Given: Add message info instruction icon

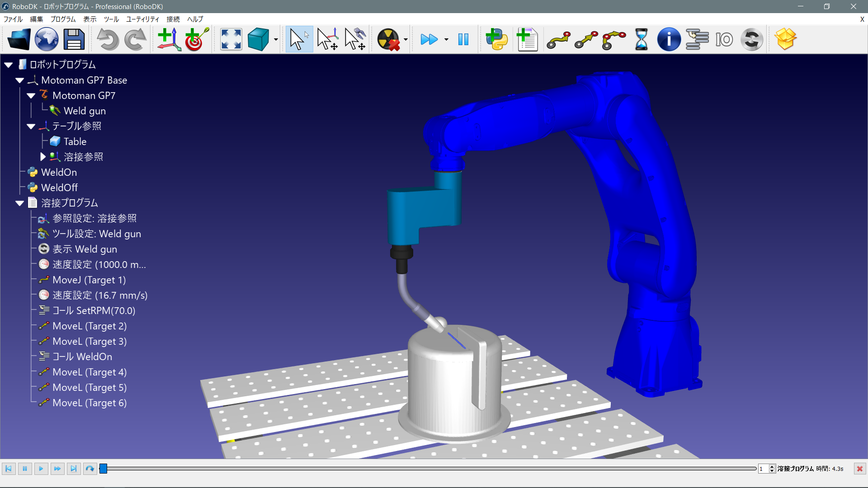Looking at the screenshot, I should tap(669, 39).
